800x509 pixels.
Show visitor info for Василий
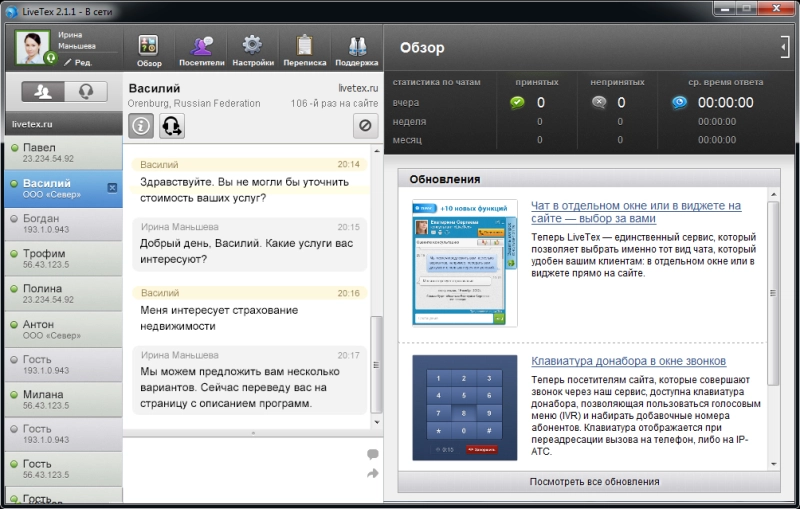point(142,126)
